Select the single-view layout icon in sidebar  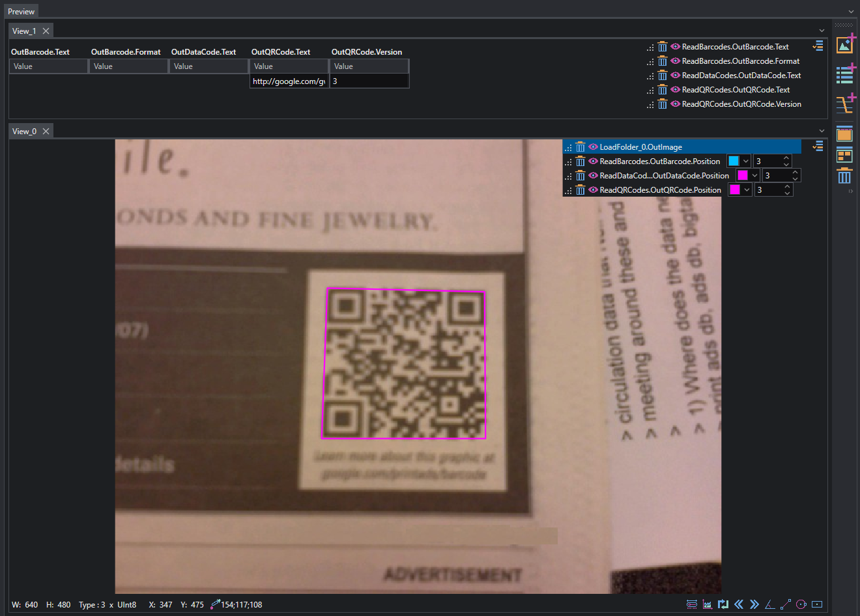coord(844,134)
